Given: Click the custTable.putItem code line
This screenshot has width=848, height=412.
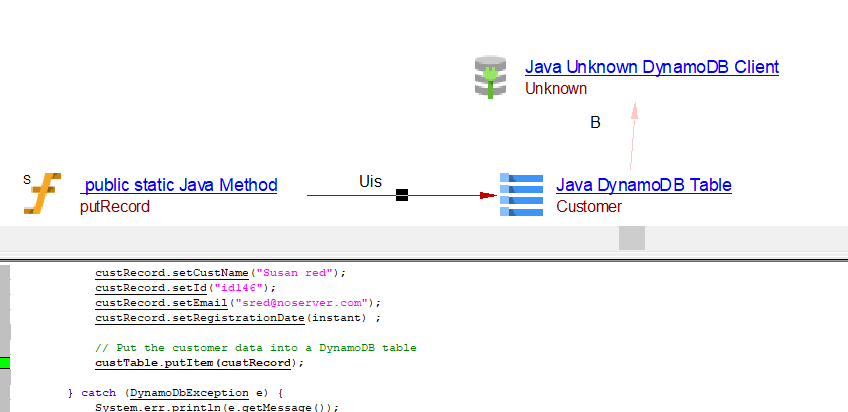Looking at the screenshot, I should coord(198,362).
